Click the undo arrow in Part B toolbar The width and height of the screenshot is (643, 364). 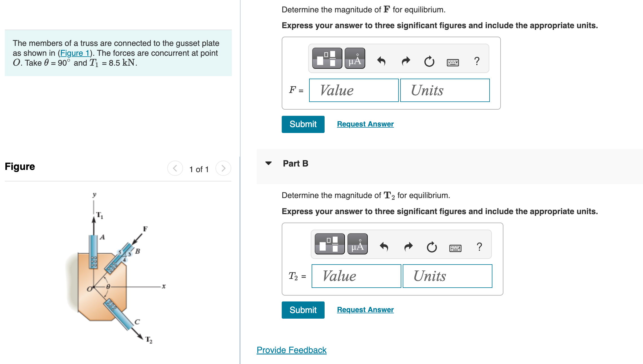click(384, 246)
